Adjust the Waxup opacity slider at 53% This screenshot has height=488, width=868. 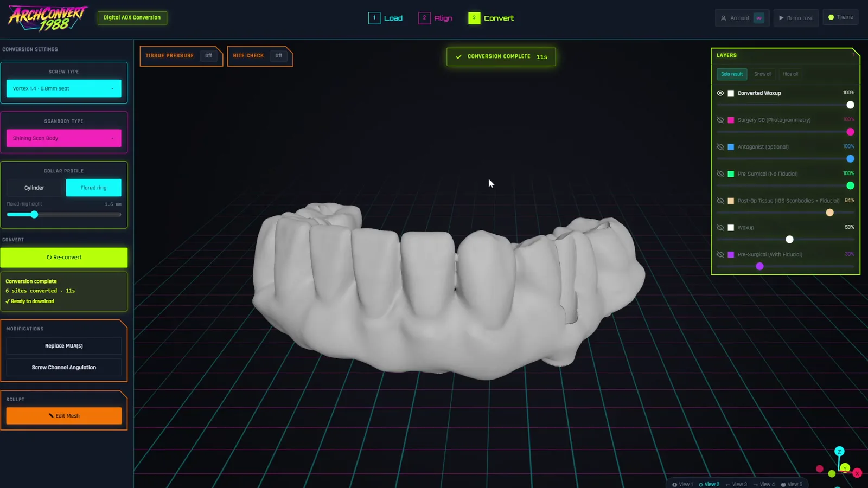[x=786, y=240]
